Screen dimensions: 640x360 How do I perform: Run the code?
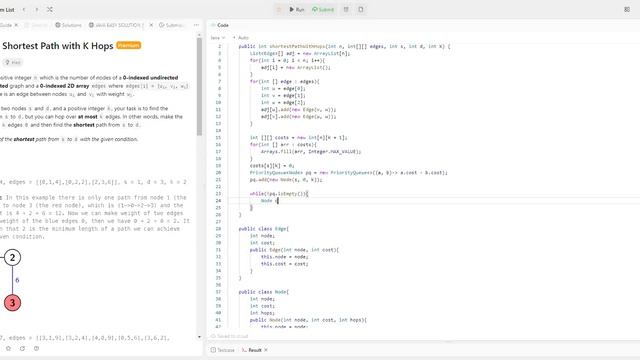pyautogui.click(x=297, y=9)
